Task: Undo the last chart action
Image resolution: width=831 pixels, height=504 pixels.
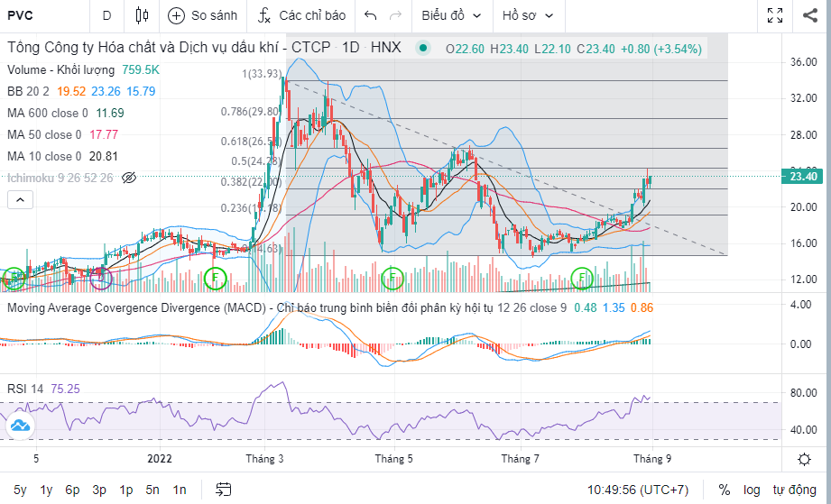Action: tap(370, 15)
